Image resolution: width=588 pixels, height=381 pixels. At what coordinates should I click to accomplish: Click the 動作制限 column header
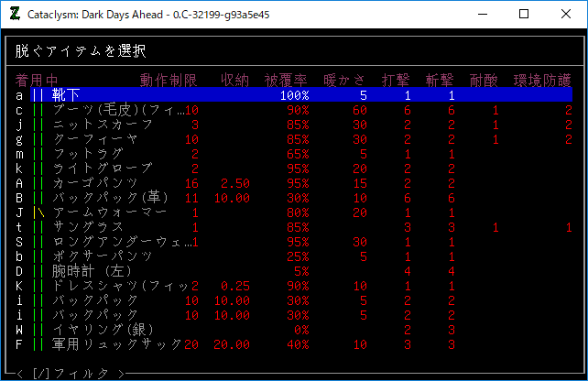click(169, 81)
